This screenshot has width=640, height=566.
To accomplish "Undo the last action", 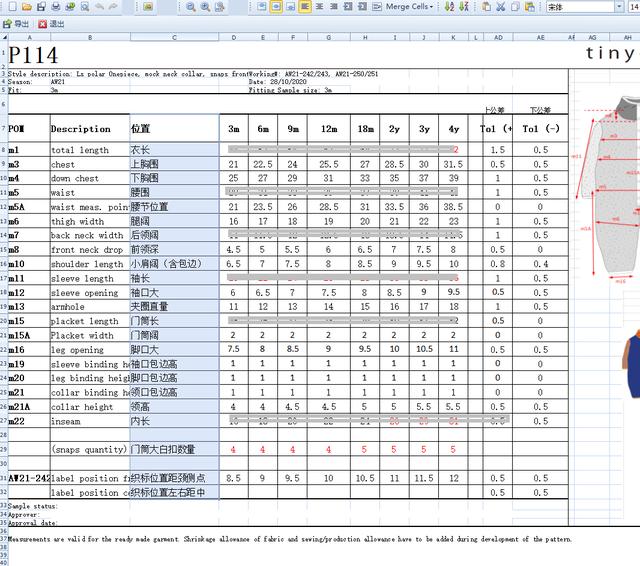I will pos(99,7).
